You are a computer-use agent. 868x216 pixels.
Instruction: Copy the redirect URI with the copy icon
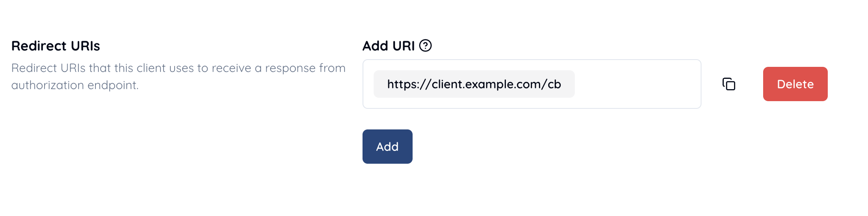[728, 84]
